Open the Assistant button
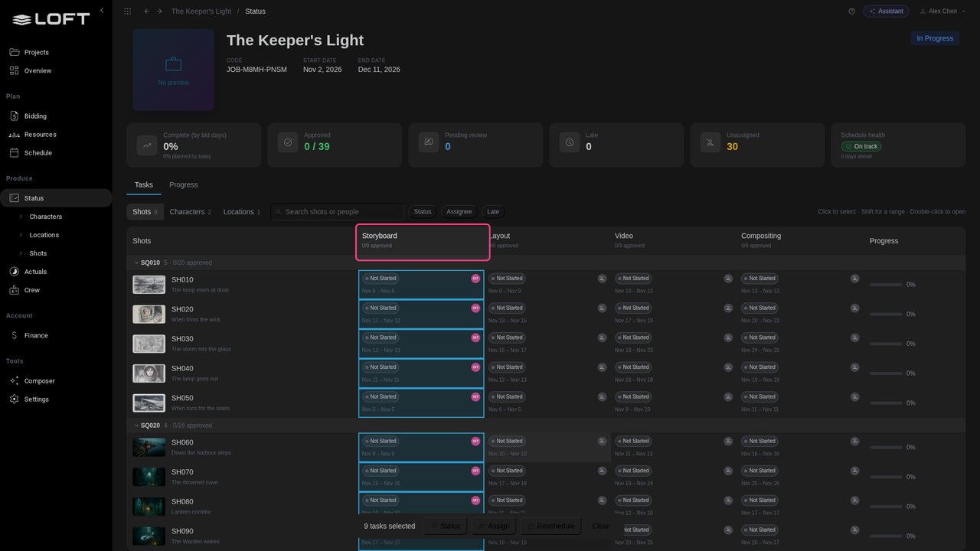The height and width of the screenshot is (551, 980). [886, 11]
